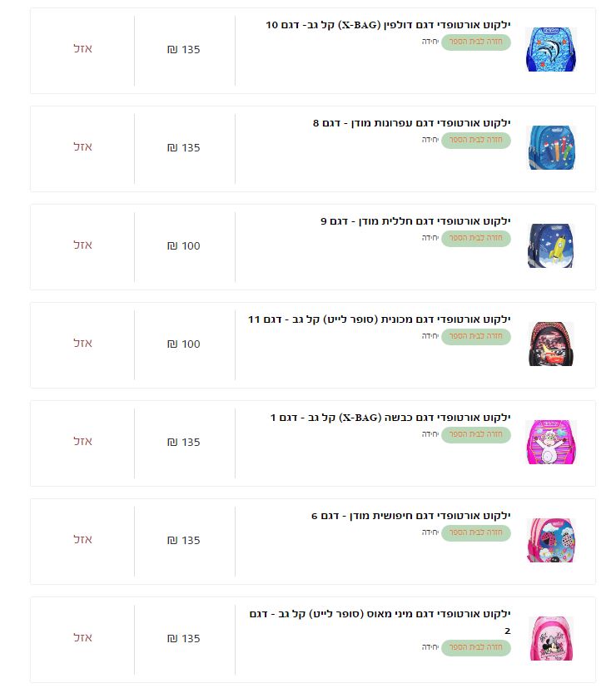Open the pink sheep backpack image
The image size is (616, 693).
pyautogui.click(x=551, y=442)
